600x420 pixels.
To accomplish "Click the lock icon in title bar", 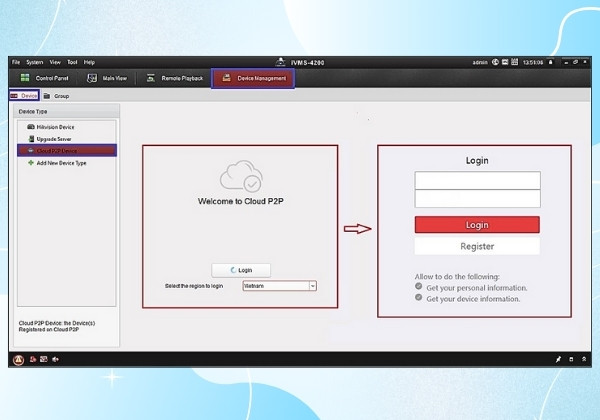I will (x=551, y=62).
